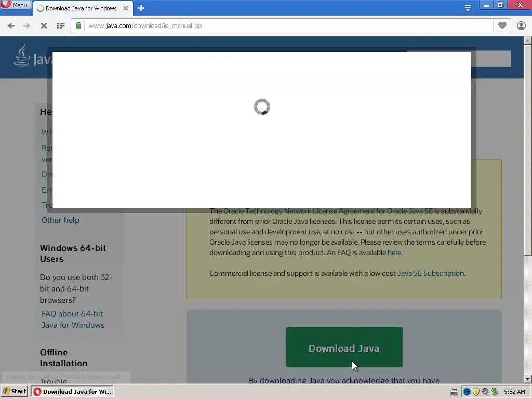The width and height of the screenshot is (532, 399).
Task: Click the system clock 5:52 AM
Action: (x=514, y=392)
